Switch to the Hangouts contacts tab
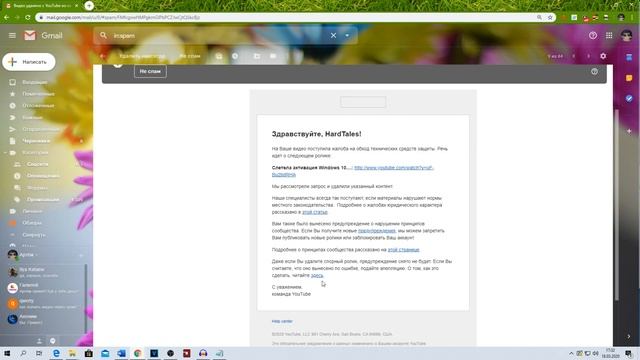 pyautogui.click(x=39, y=341)
